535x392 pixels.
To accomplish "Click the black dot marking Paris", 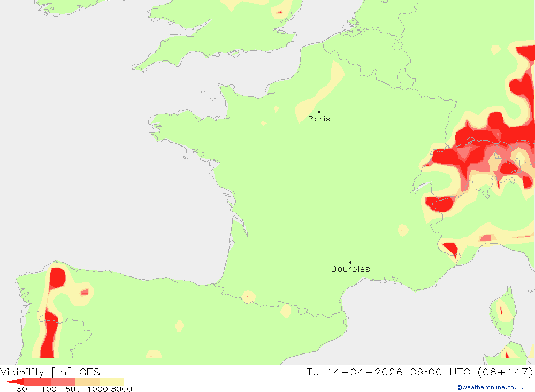I will 319,112.
